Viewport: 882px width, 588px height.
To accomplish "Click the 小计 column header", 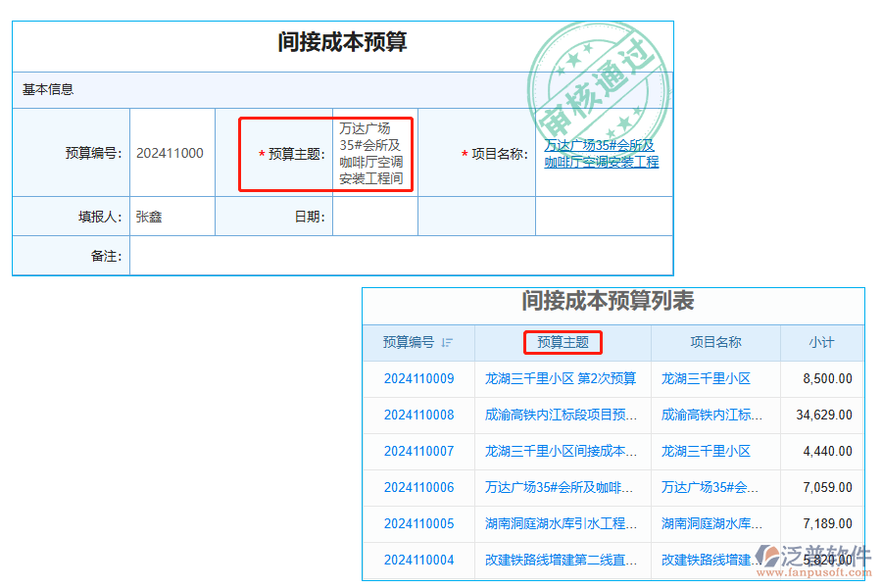I will coord(822,343).
